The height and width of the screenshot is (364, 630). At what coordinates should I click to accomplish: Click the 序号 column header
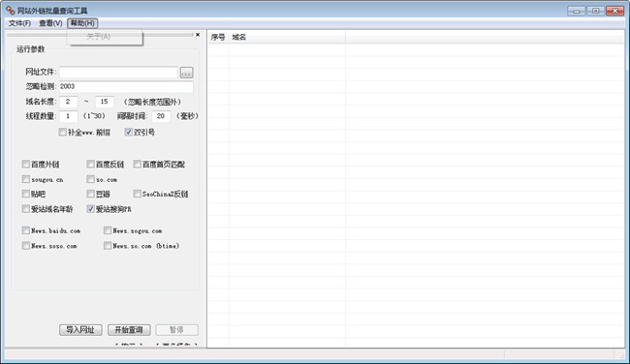(218, 37)
